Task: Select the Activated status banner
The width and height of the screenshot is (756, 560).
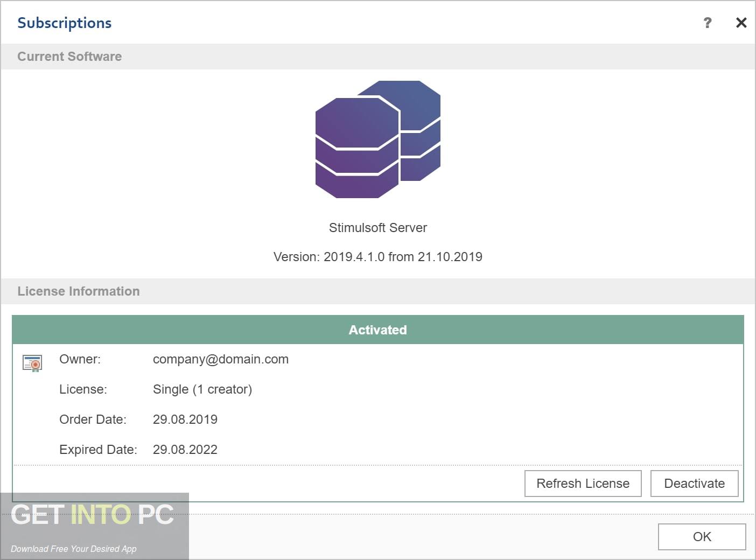Action: [378, 330]
